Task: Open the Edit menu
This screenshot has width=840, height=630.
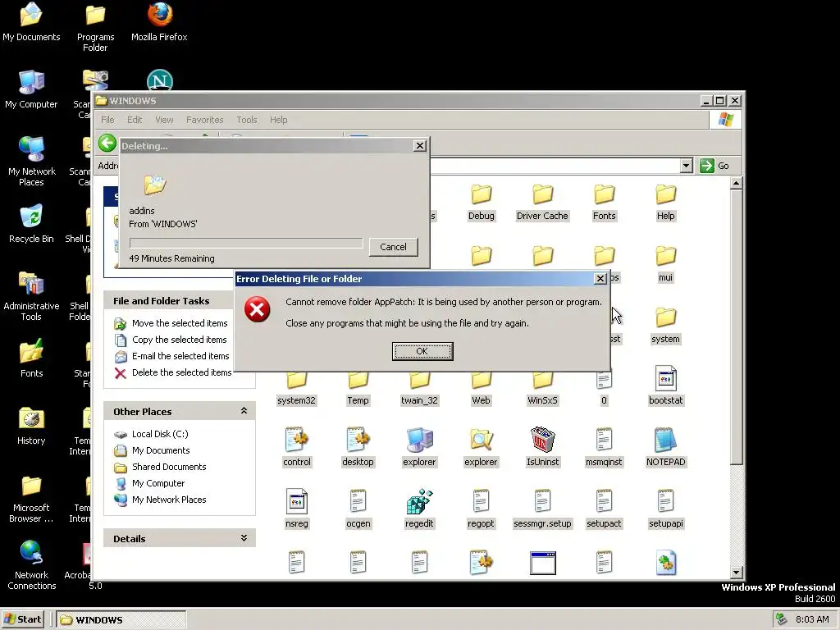Action: [135, 120]
